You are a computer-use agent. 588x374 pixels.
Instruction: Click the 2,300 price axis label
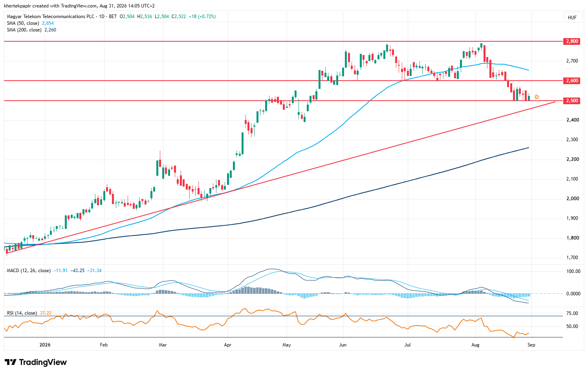572,140
